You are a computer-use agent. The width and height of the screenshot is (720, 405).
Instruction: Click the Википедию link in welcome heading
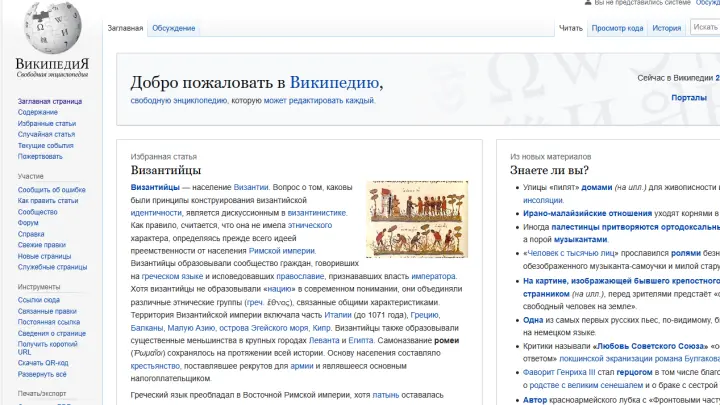click(334, 83)
